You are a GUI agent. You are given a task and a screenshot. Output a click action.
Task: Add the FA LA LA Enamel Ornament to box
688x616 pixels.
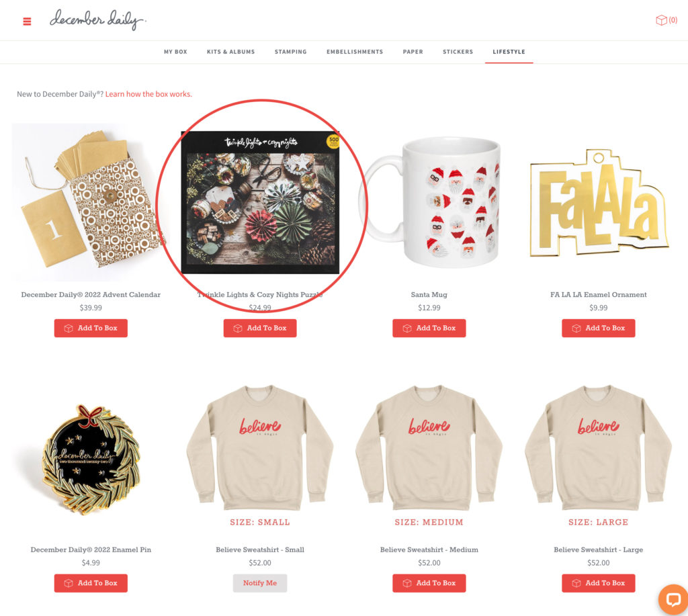click(x=599, y=328)
